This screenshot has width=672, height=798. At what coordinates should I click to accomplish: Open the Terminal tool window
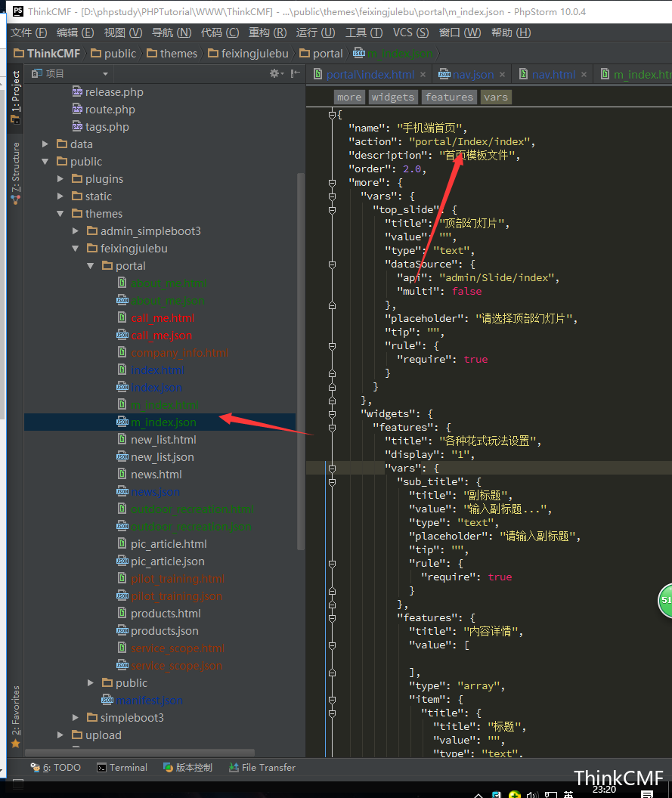point(122,768)
